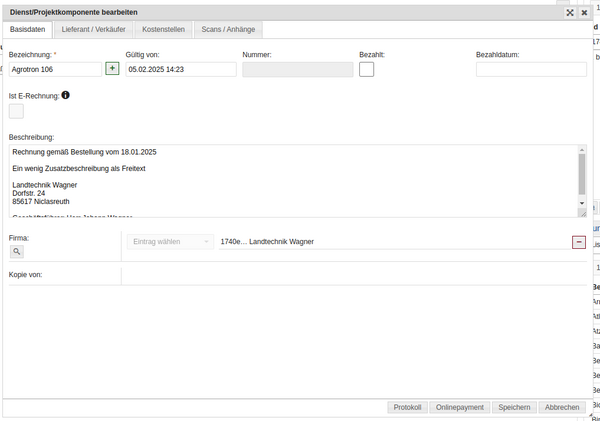
Task: Click the magnifier search icon under Firma
Action: click(x=17, y=251)
